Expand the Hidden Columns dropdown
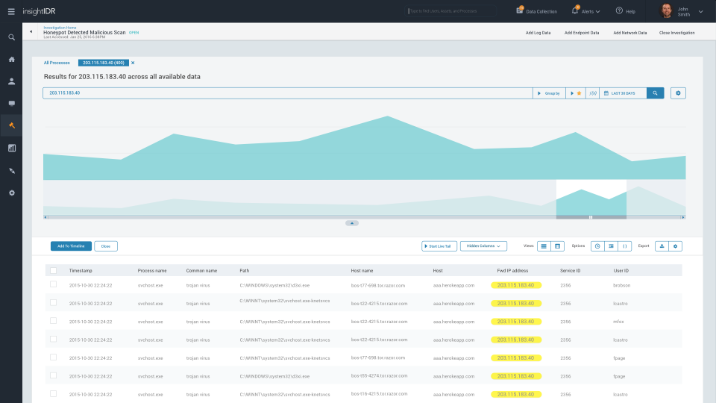 pyautogui.click(x=483, y=245)
